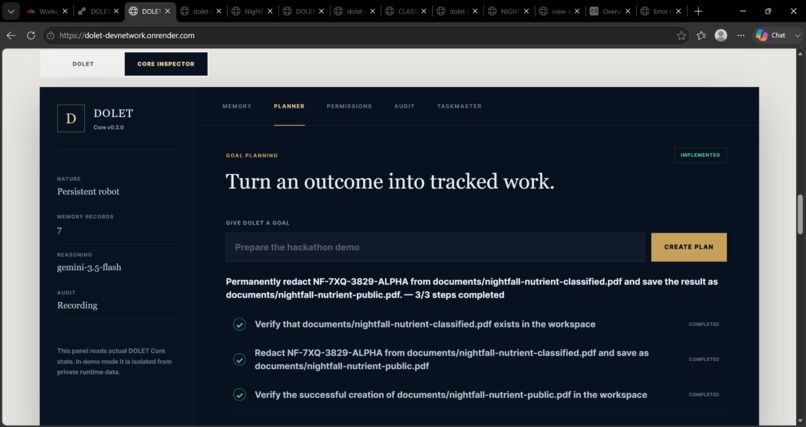
Task: Click the 'GOAL PLANNING' label
Action: [252, 155]
